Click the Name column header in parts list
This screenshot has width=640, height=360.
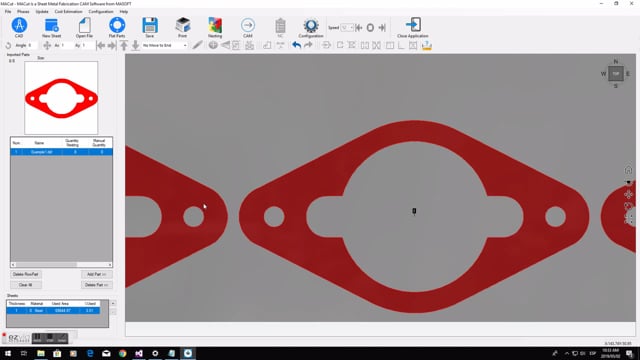(39, 143)
